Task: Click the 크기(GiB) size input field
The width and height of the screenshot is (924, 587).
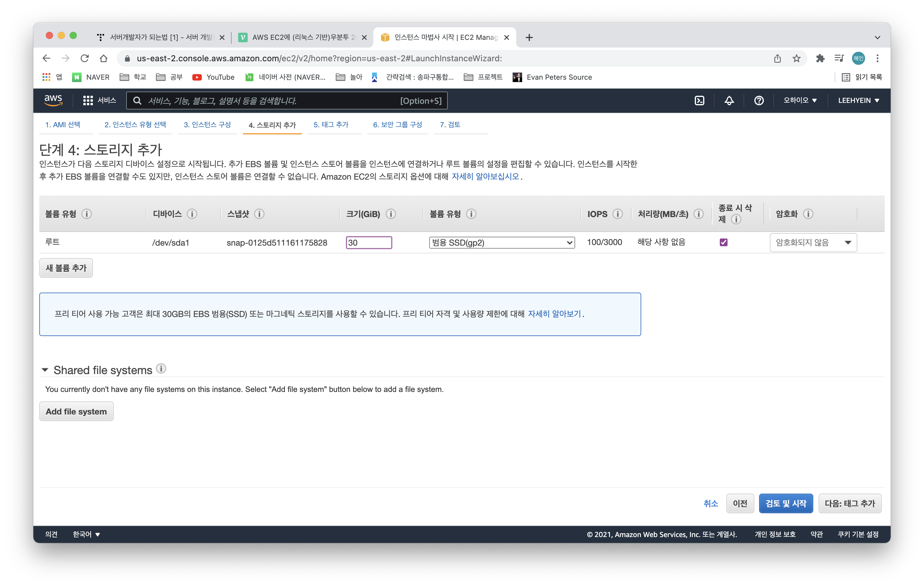Action: tap(369, 243)
